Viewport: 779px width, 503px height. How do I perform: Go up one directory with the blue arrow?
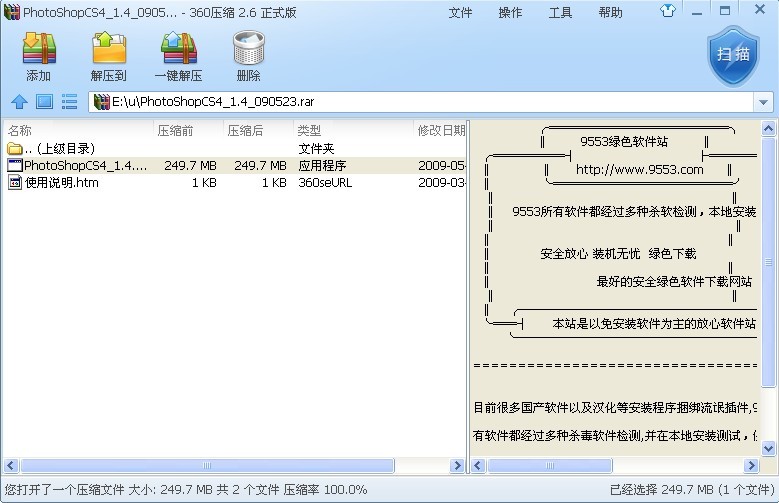point(19,102)
